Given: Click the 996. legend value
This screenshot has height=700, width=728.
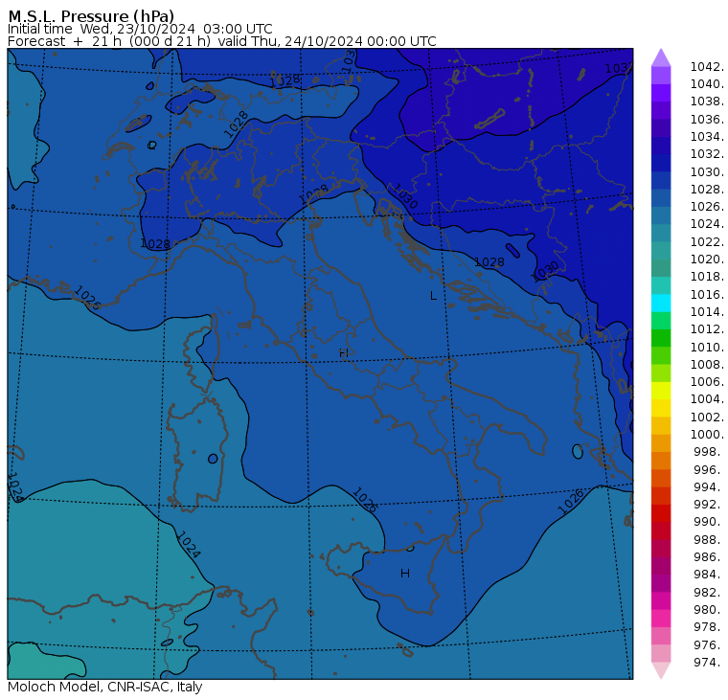Looking at the screenshot, I should tap(709, 469).
